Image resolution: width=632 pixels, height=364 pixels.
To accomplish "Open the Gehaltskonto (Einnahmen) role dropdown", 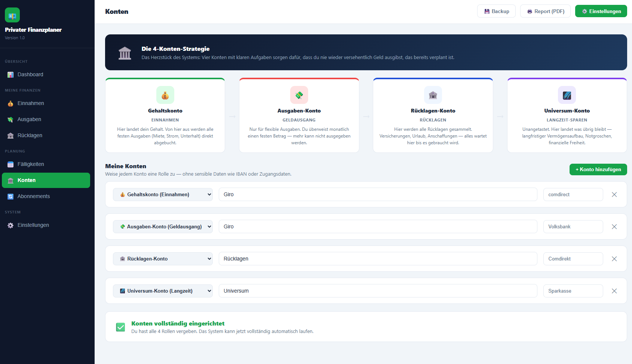I will [x=163, y=194].
